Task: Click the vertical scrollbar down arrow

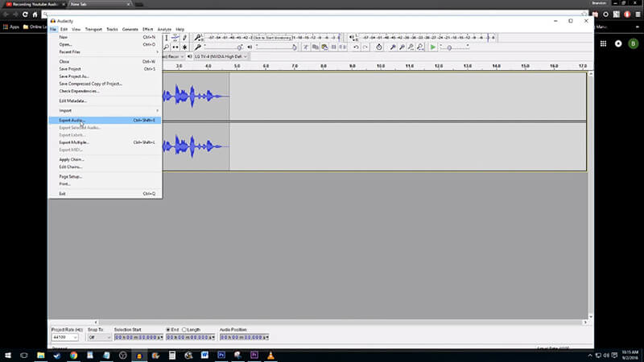Action: (591, 316)
